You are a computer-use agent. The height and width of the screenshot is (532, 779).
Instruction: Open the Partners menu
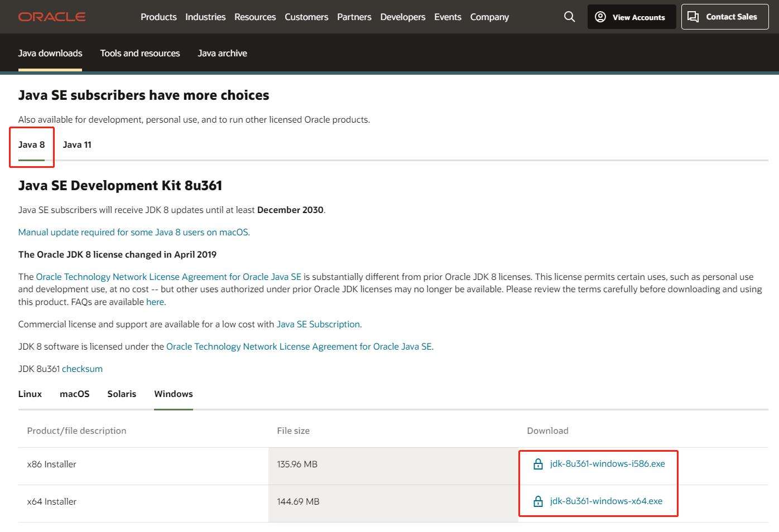pos(354,17)
